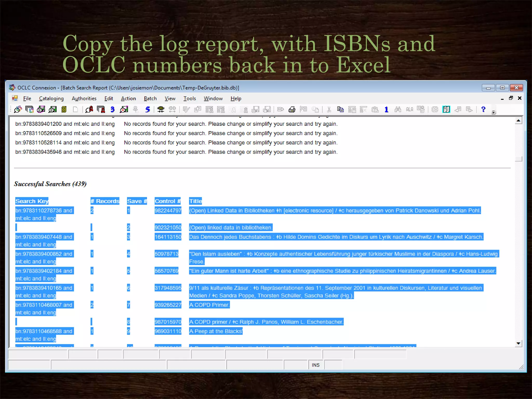The width and height of the screenshot is (532, 399).
Task: Click the Print toolbar icon
Action: 292,109
